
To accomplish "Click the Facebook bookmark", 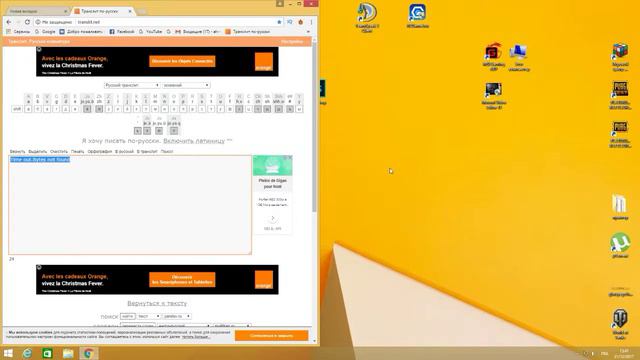I will pyautogui.click(x=122, y=31).
